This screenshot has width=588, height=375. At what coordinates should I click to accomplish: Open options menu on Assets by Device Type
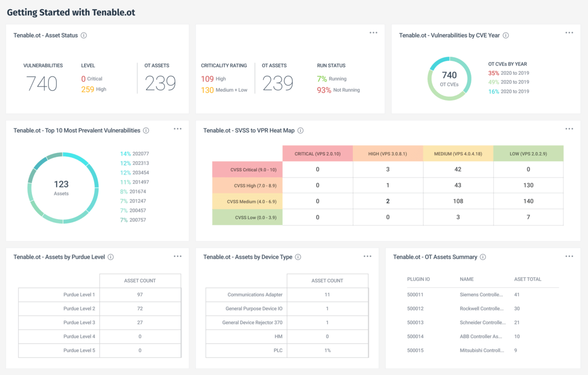click(x=368, y=256)
